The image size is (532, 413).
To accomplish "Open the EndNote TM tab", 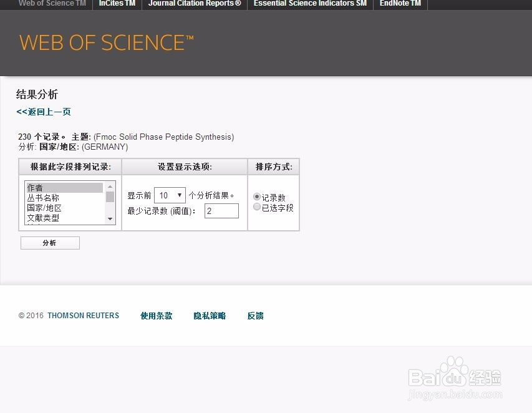I will pos(400,3).
